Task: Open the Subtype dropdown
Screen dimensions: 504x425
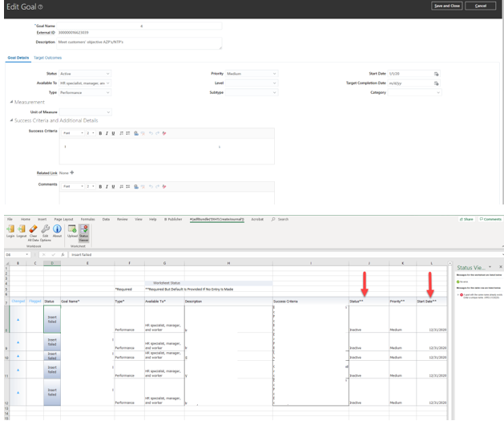Action: [x=252, y=92]
